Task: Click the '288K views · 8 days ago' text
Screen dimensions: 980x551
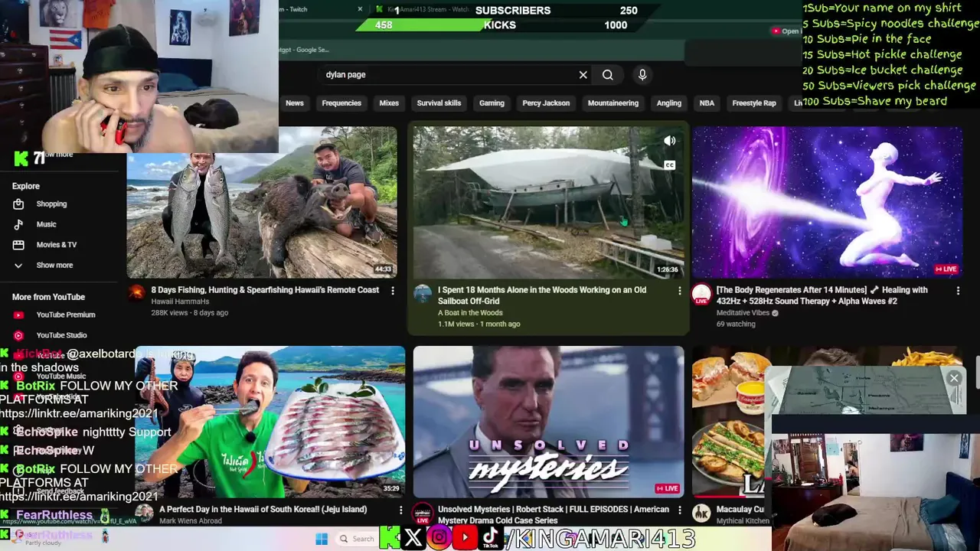Action: tap(189, 313)
